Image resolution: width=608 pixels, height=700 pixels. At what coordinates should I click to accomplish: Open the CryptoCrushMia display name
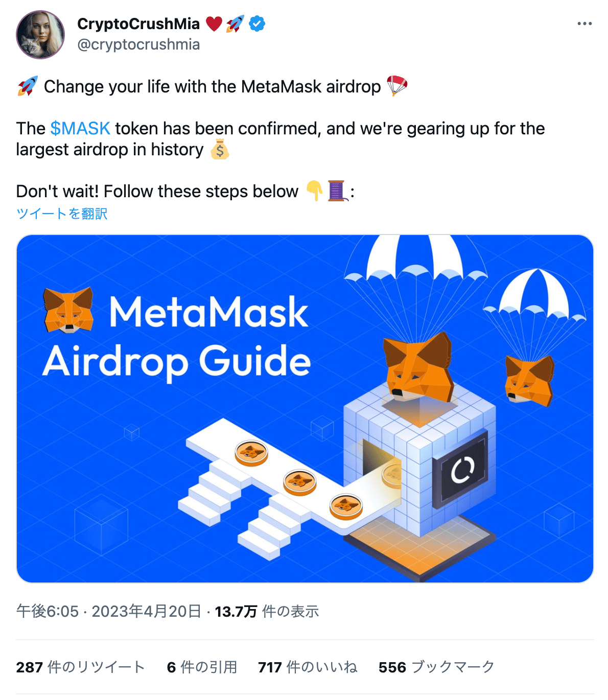pyautogui.click(x=138, y=24)
